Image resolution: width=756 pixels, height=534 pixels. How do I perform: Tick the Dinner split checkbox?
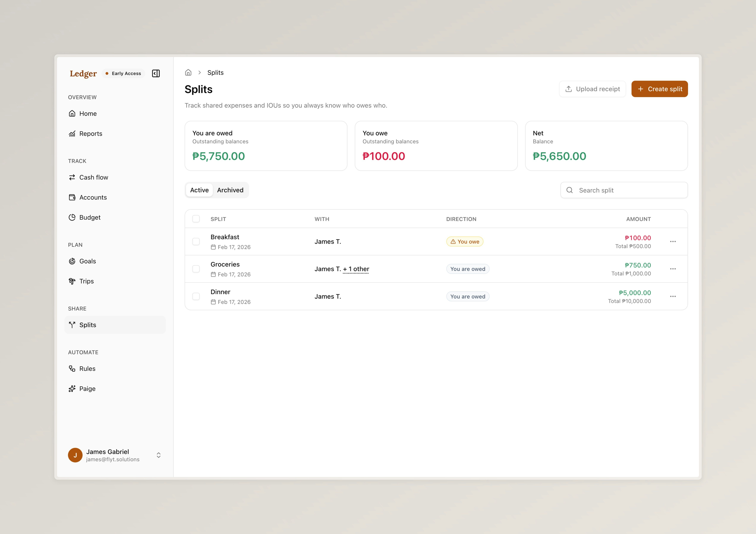pyautogui.click(x=196, y=296)
